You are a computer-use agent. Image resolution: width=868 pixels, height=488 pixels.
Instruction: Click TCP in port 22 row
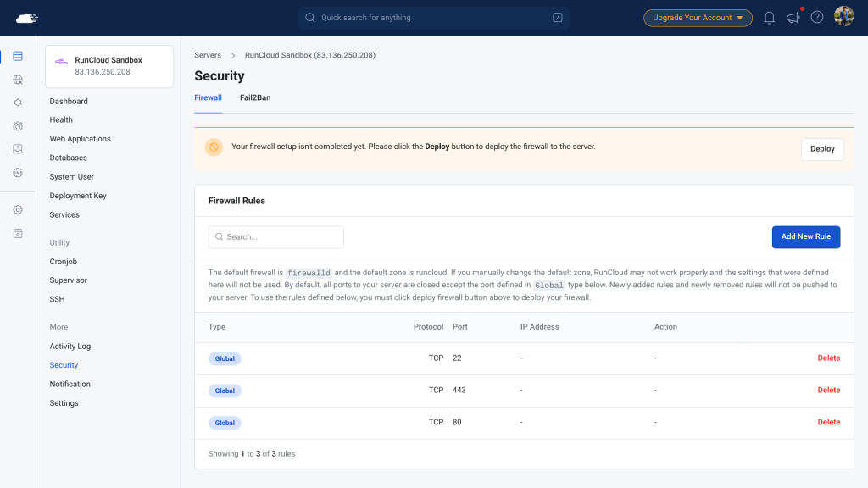(x=437, y=358)
